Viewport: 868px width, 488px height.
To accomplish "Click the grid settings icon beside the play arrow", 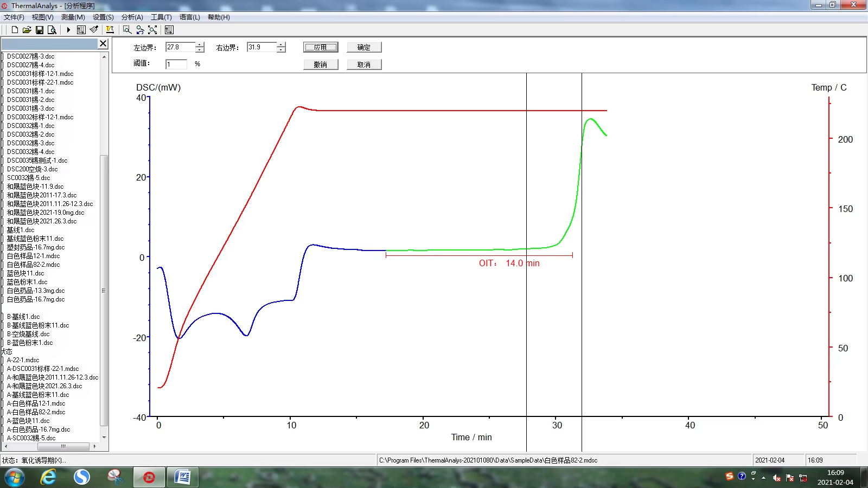I will pyautogui.click(x=81, y=30).
